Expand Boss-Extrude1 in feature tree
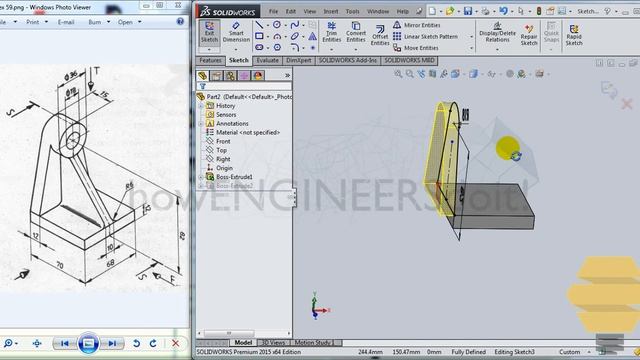Viewport: 640px width, 360px height. click(201, 177)
